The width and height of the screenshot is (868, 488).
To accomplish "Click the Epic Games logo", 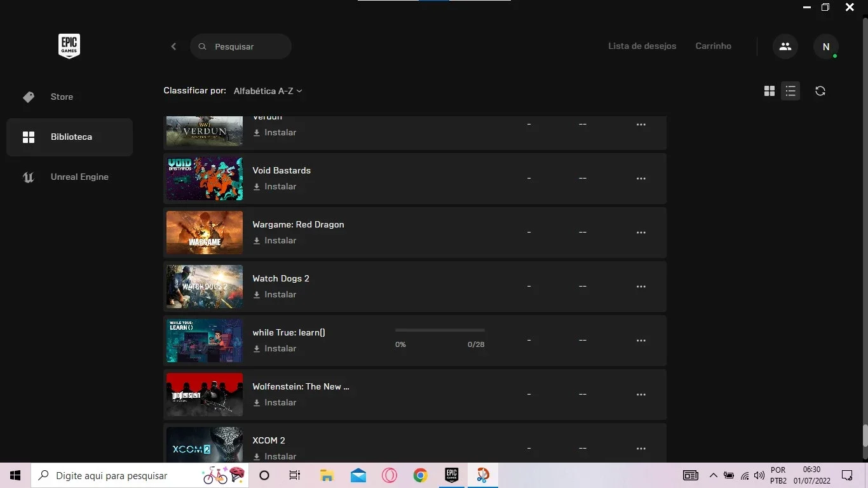I will point(69,46).
